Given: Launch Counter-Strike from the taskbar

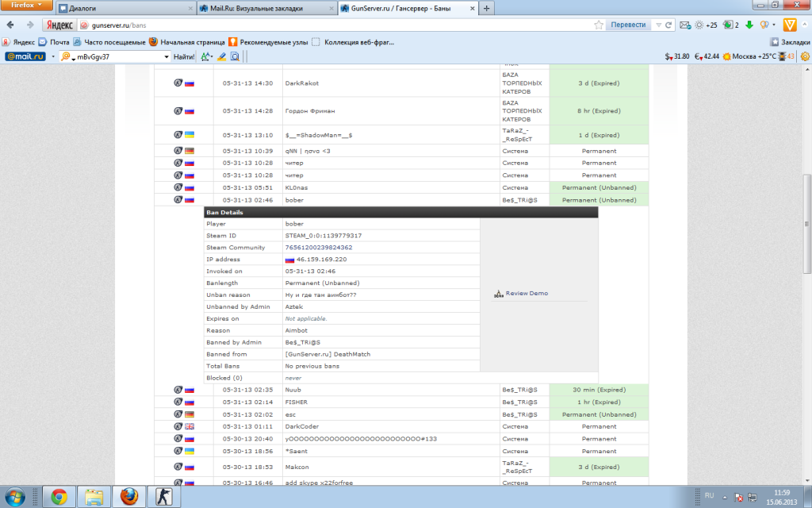Looking at the screenshot, I should [167, 497].
